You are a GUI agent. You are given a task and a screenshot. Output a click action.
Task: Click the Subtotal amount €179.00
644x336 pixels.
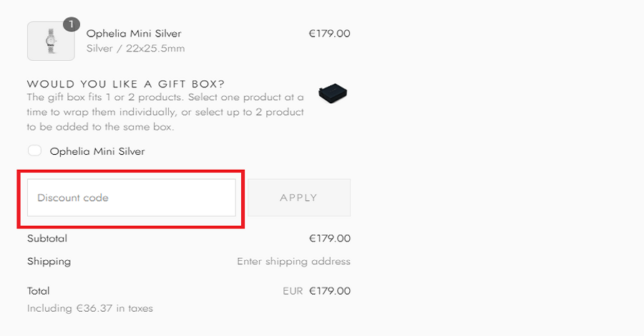(x=329, y=239)
